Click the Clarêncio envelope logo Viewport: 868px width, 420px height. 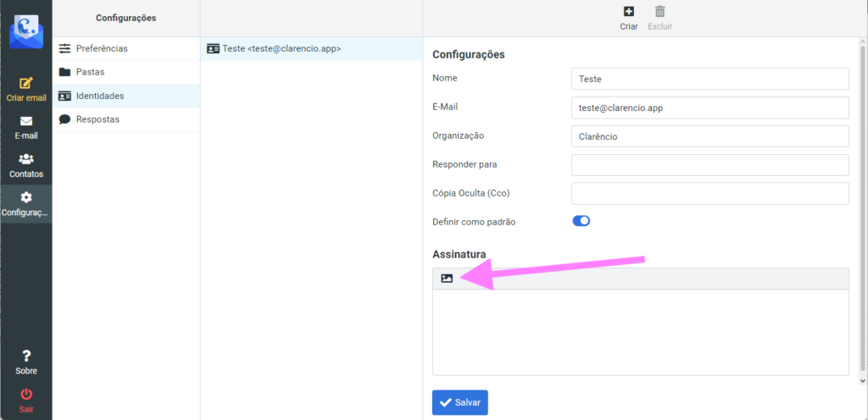[26, 31]
